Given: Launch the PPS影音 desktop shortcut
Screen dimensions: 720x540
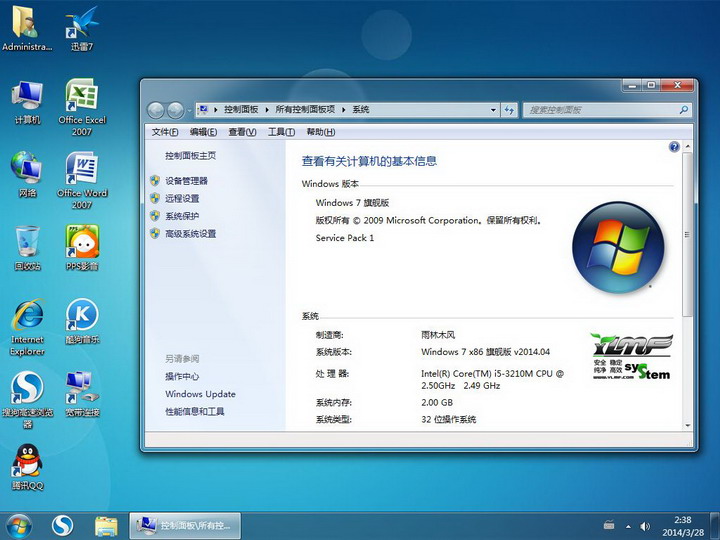Looking at the screenshot, I should (x=82, y=248).
